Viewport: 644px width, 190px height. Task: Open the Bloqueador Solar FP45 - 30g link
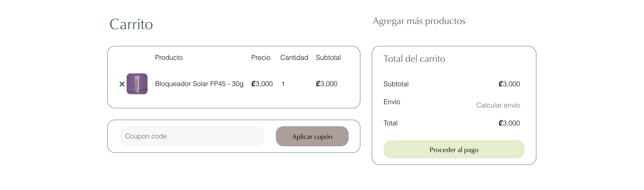pos(199,84)
